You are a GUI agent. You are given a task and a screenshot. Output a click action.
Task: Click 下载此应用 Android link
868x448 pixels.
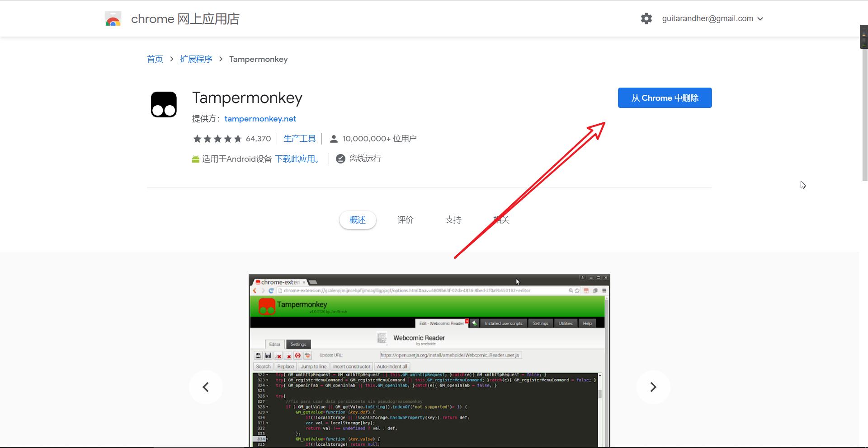tap(297, 159)
